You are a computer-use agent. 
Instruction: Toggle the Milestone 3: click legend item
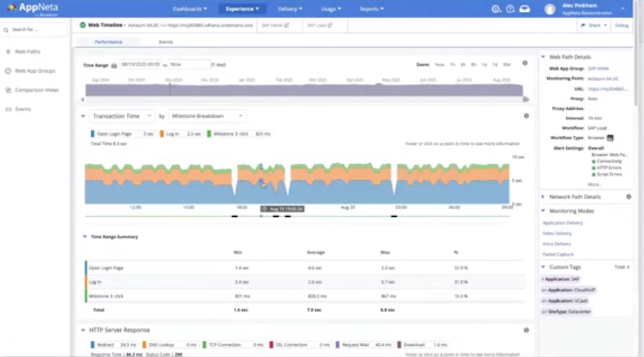(239, 134)
